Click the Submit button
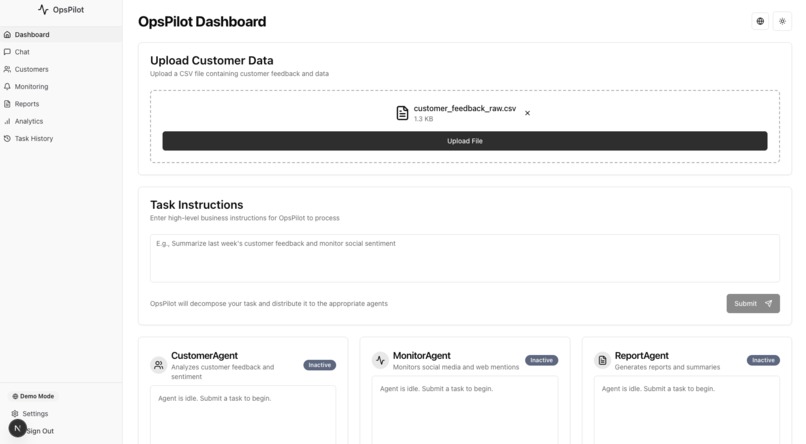Screen dimensions: 806x444 tap(753, 303)
